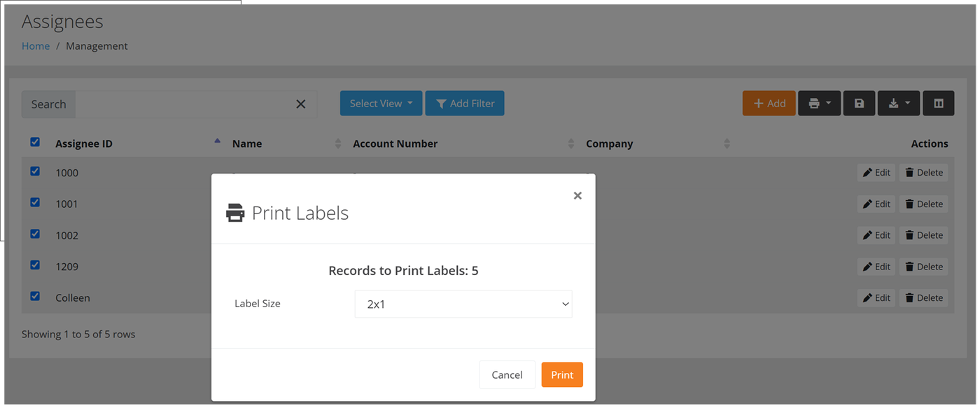Sort by Account Number column arrows
Screen dimensions: 980x408
571,143
